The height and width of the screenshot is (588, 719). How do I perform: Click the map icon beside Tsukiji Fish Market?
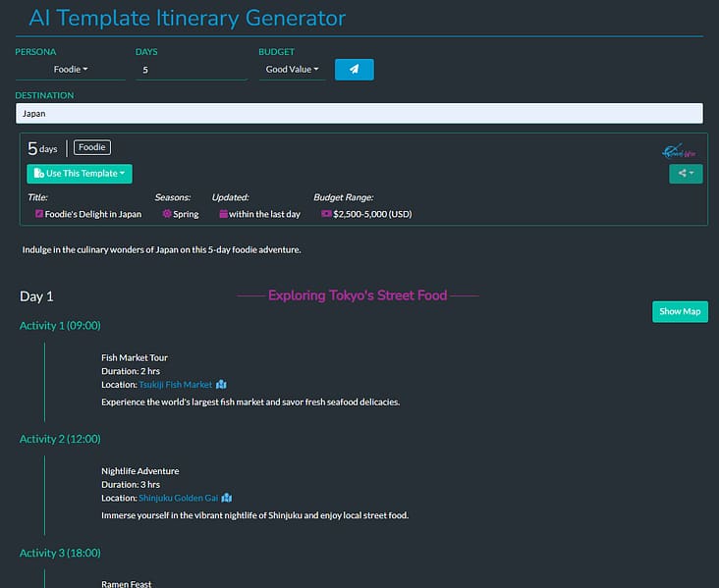[222, 385]
